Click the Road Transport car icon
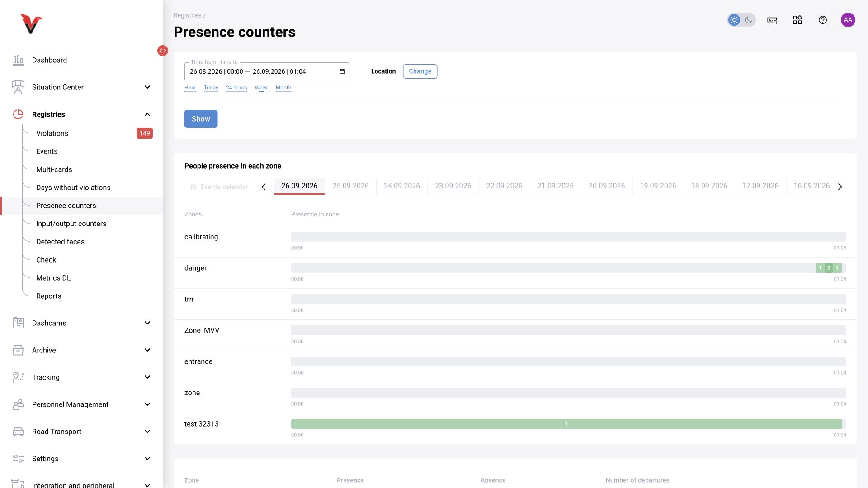 [18, 432]
